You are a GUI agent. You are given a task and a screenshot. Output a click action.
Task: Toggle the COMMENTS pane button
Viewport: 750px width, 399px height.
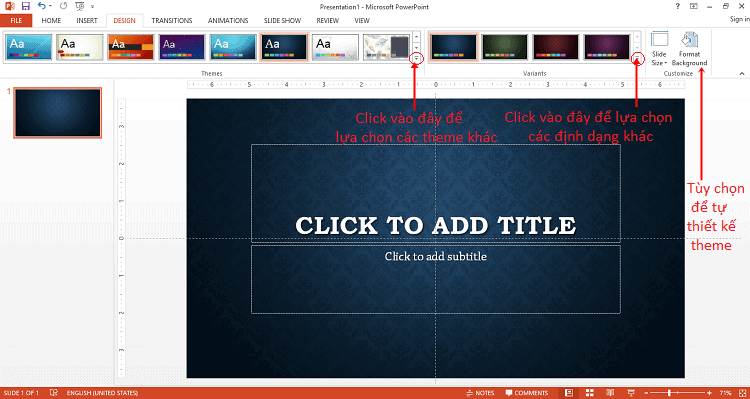[527, 393]
